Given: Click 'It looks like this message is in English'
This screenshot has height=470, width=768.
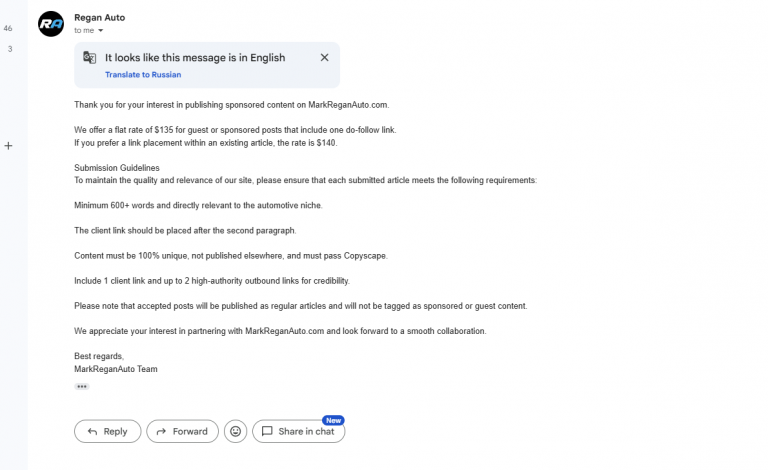Looking at the screenshot, I should pos(195,58).
